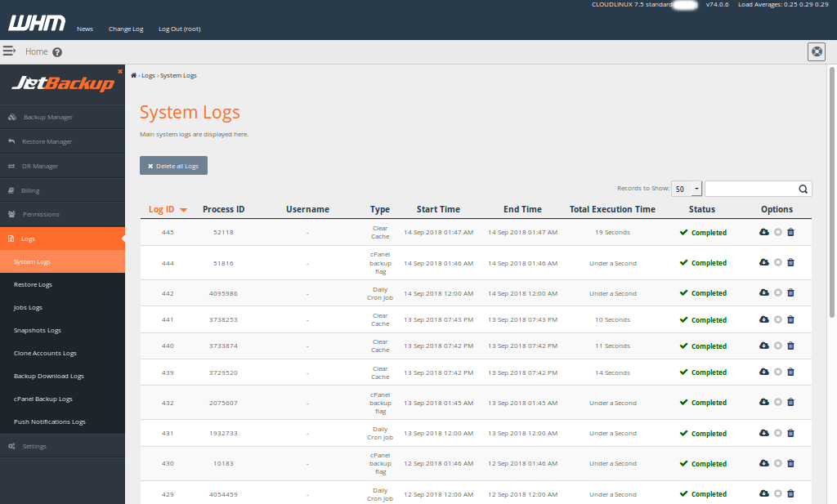Open DR Manager in sidebar
The height and width of the screenshot is (504, 837).
[x=62, y=166]
